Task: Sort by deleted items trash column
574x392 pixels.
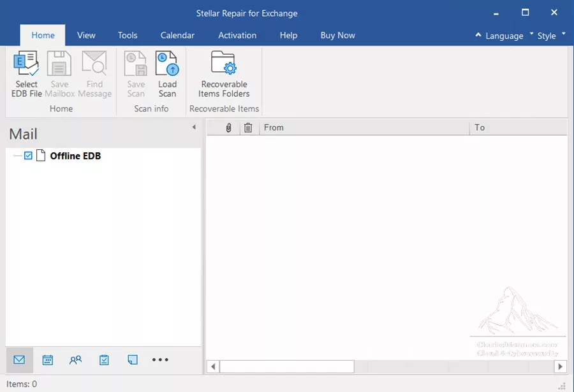Action: [x=248, y=127]
